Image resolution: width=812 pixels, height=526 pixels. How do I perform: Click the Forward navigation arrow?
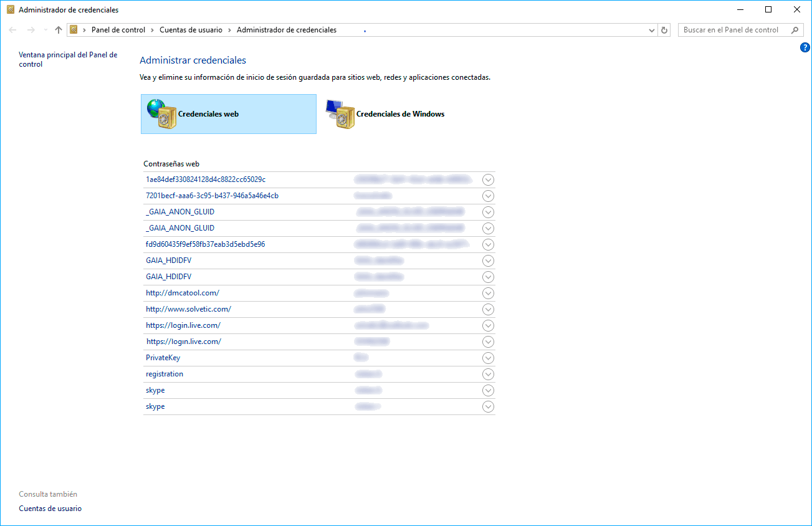31,30
